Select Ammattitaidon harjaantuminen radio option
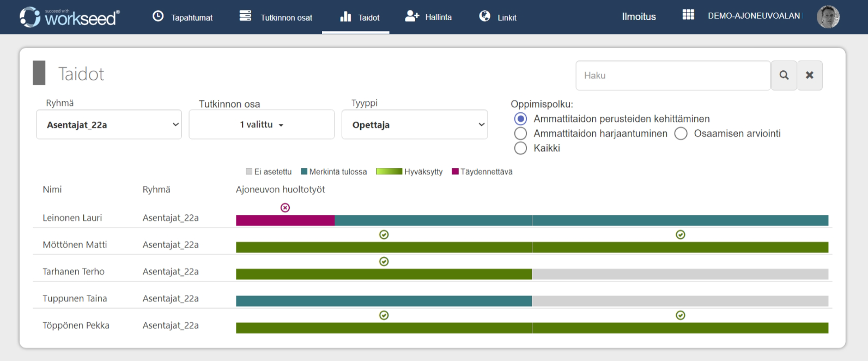Viewport: 868px width, 361px height. coord(520,134)
